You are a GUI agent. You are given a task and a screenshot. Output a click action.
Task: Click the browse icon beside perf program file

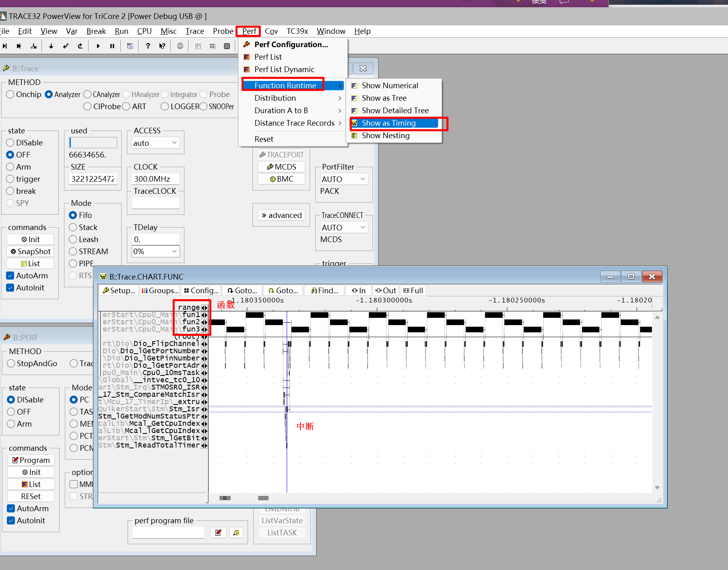tap(236, 533)
